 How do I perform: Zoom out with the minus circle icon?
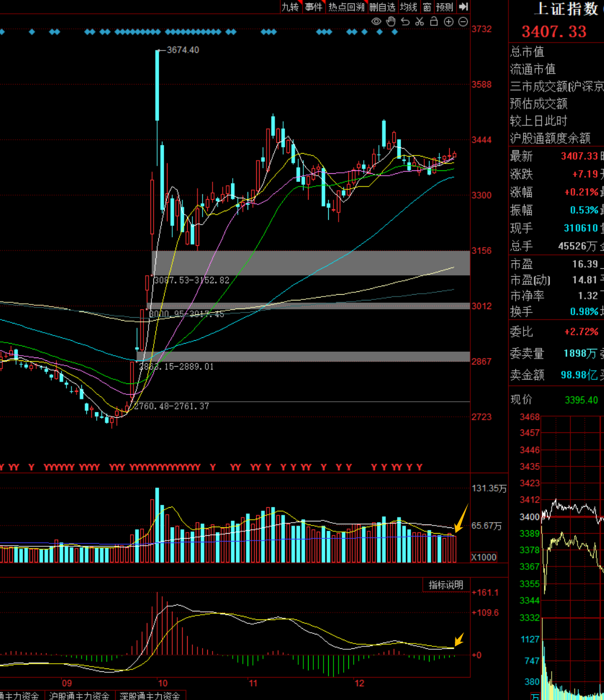click(x=463, y=22)
